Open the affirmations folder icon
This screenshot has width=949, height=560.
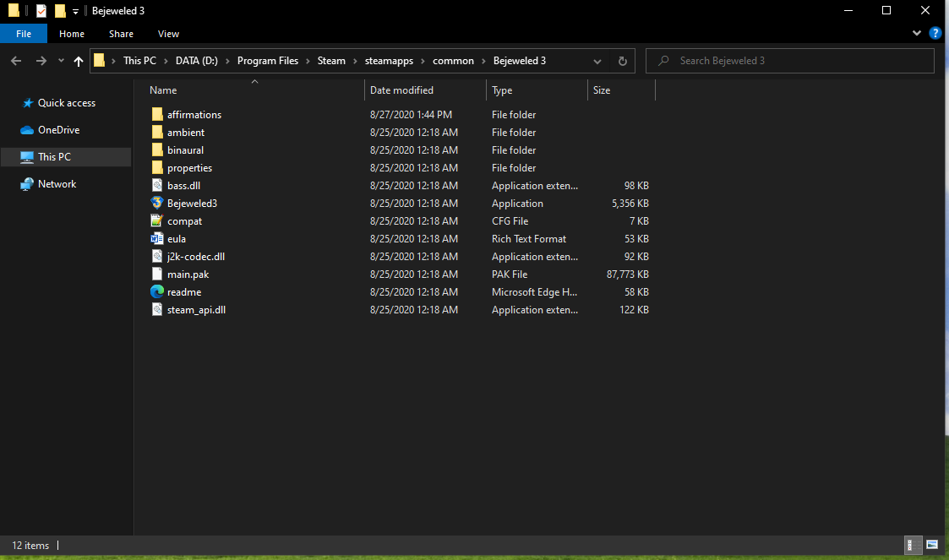pyautogui.click(x=156, y=114)
